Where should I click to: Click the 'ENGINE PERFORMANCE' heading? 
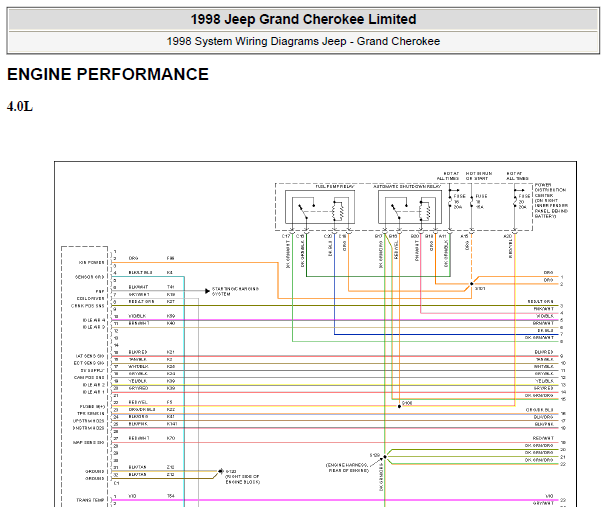pyautogui.click(x=108, y=74)
